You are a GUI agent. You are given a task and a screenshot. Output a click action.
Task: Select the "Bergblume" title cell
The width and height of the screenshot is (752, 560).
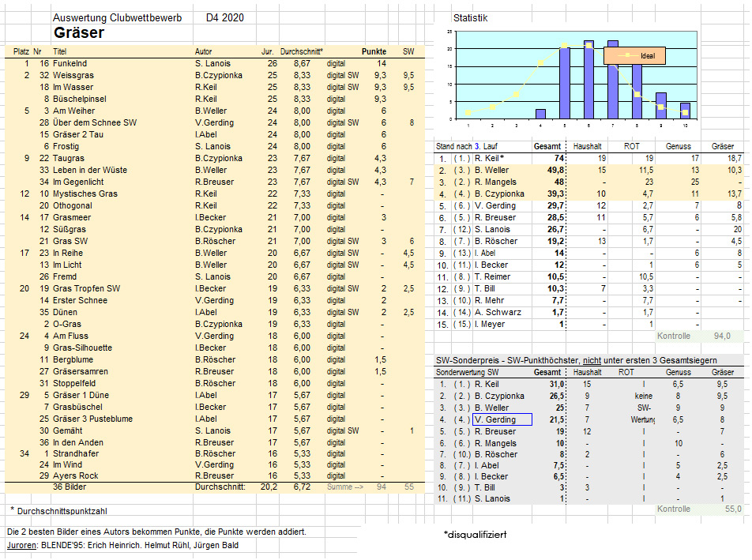(73, 359)
